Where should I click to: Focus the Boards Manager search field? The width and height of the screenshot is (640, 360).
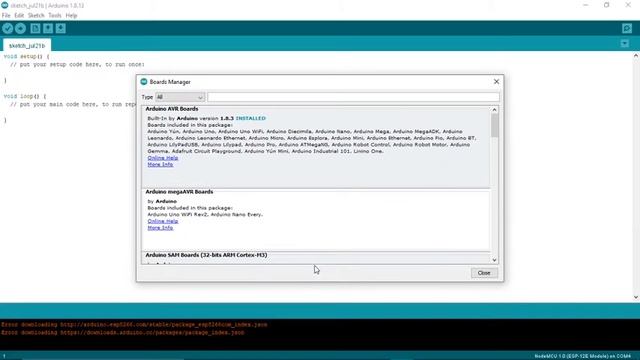pyautogui.click(x=353, y=97)
